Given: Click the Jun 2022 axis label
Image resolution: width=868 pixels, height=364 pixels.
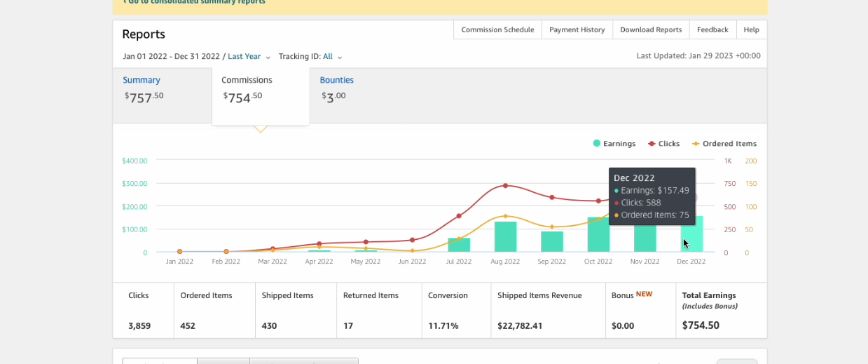Looking at the screenshot, I should 412,262.
